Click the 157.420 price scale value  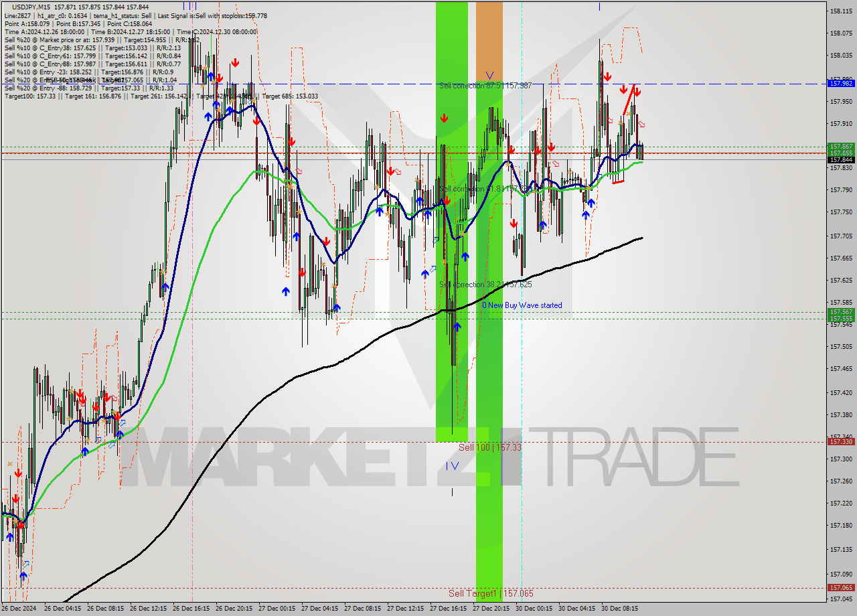coord(841,392)
